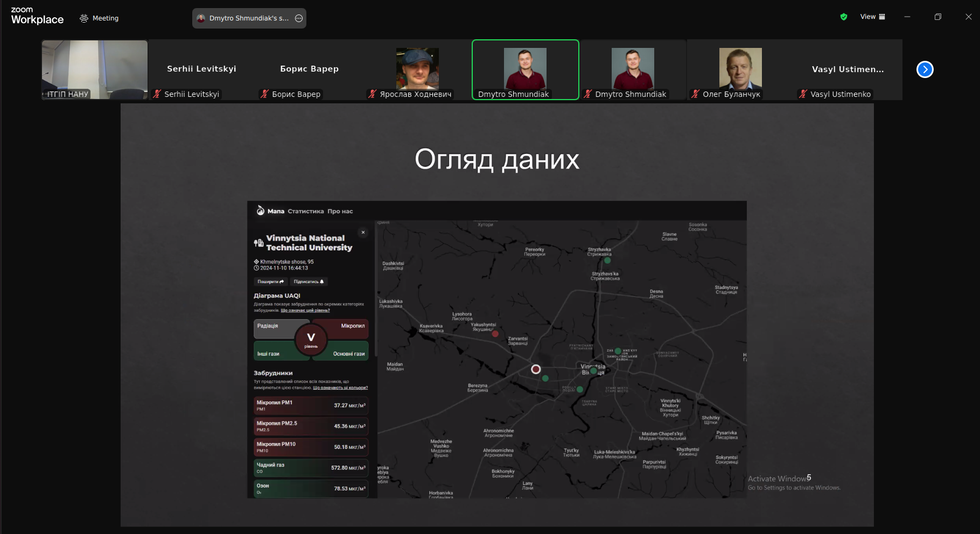Click muted mic icon for Олег Буланчук
Screen dimensions: 980x534
[695, 94]
